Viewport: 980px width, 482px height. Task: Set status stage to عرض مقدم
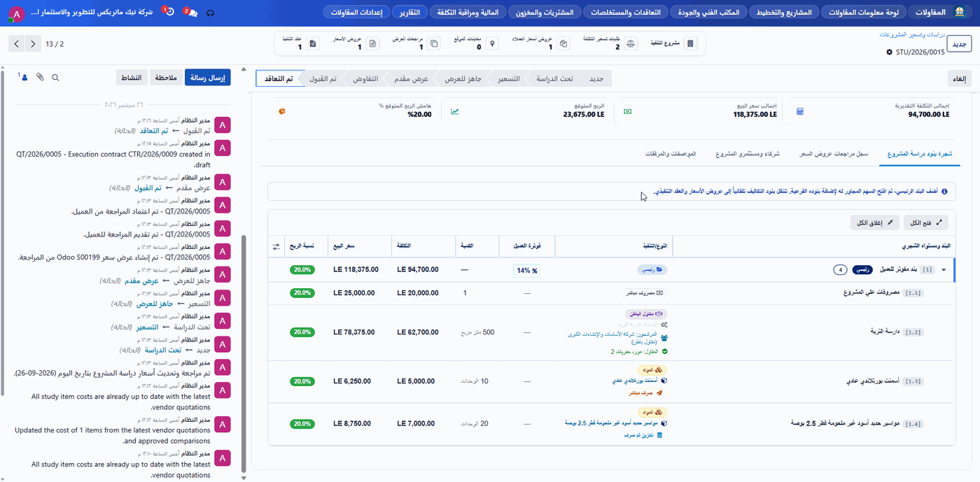click(x=411, y=79)
